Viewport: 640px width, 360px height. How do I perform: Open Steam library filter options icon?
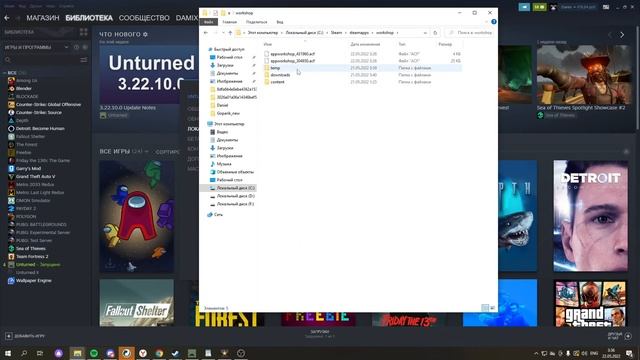[84, 60]
